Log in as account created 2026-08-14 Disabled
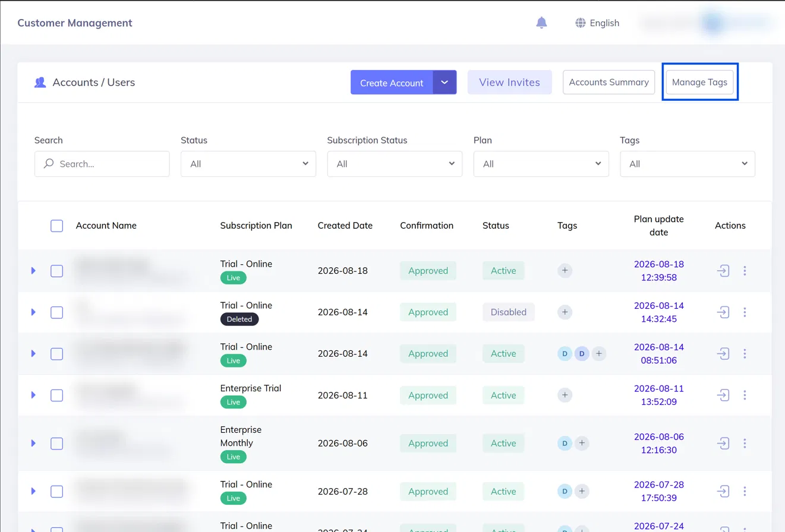785x532 pixels. pyautogui.click(x=723, y=312)
